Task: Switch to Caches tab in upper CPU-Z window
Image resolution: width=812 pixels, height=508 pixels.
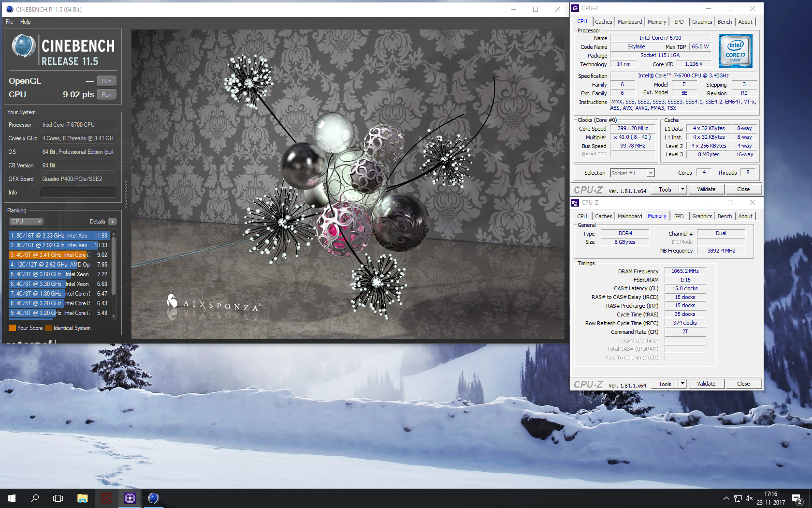Action: pyautogui.click(x=603, y=22)
